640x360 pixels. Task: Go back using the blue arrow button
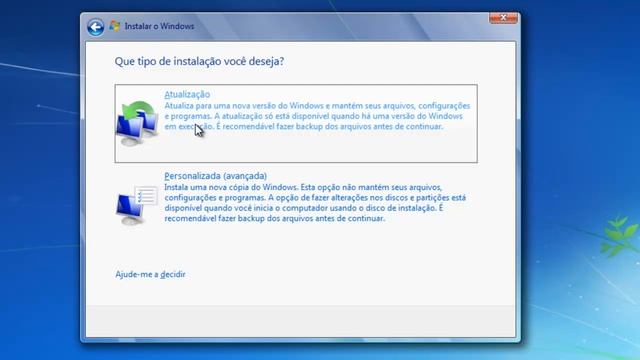pyautogui.click(x=96, y=27)
